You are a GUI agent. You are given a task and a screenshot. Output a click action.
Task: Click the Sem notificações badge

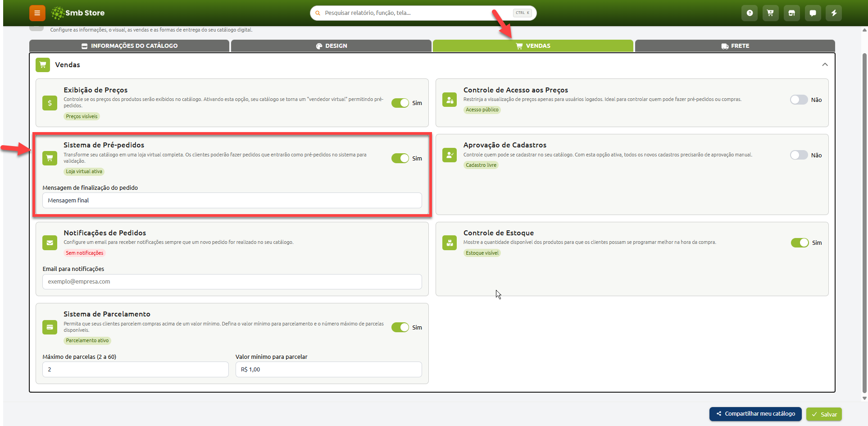point(85,253)
